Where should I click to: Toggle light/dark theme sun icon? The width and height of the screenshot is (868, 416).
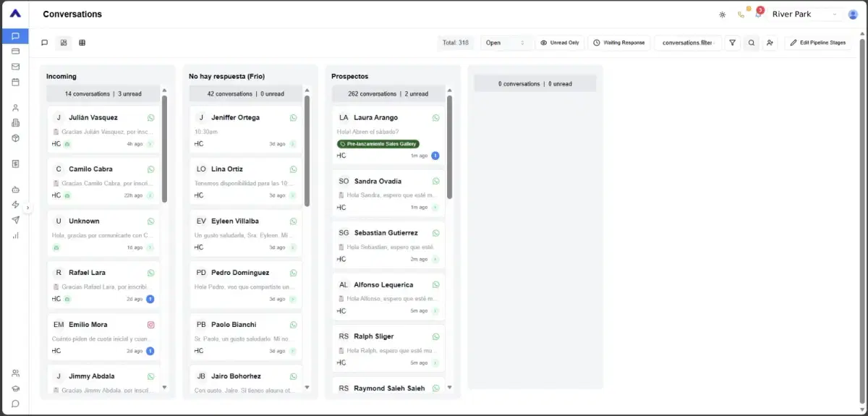(x=722, y=14)
